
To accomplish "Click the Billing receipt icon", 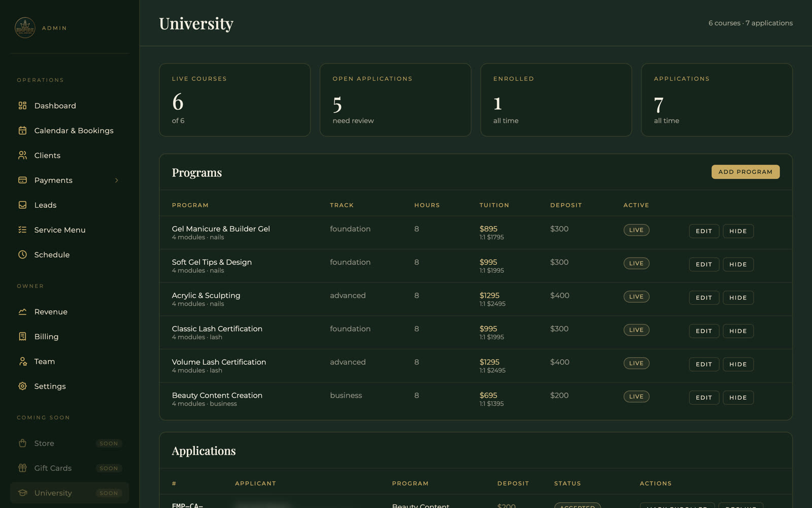I will click(22, 337).
